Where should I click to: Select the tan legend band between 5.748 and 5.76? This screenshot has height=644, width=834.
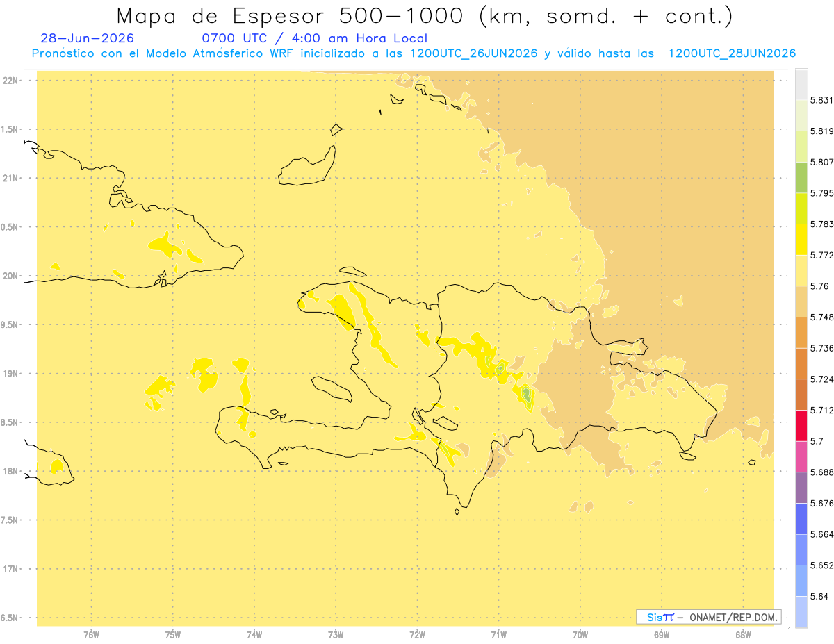(801, 302)
